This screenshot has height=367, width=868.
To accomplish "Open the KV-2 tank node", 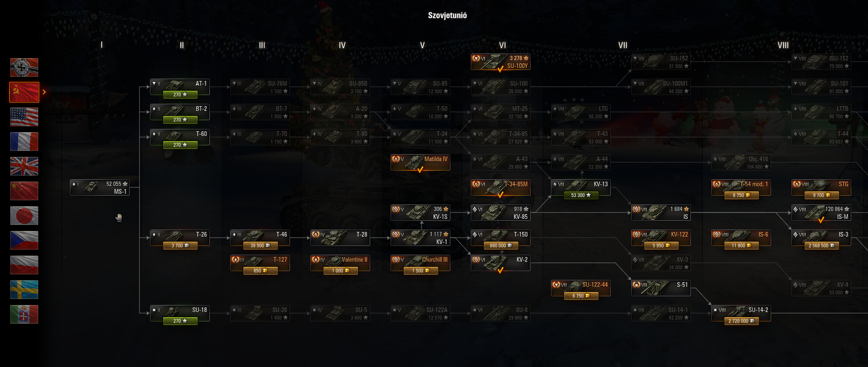I will click(x=501, y=263).
